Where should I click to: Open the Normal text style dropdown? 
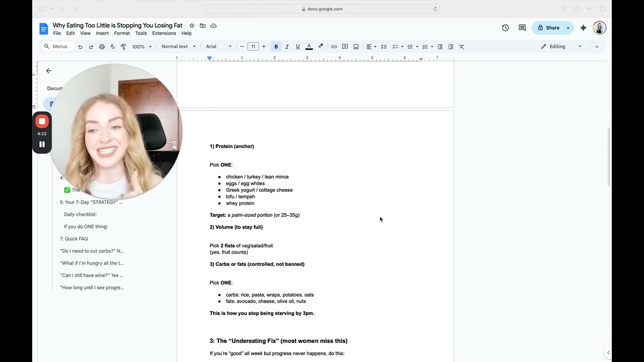click(x=179, y=47)
